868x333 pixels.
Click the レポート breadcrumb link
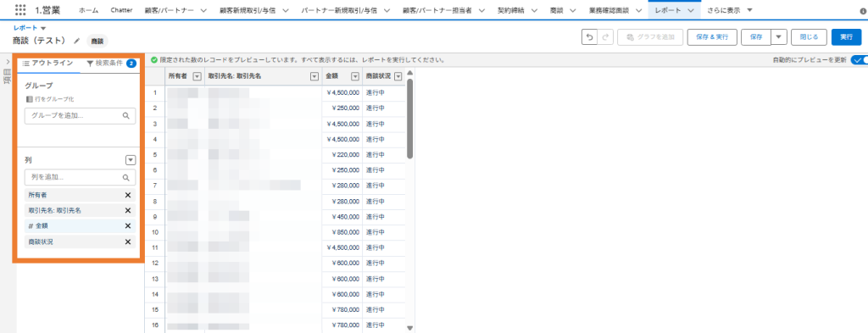[x=25, y=28]
